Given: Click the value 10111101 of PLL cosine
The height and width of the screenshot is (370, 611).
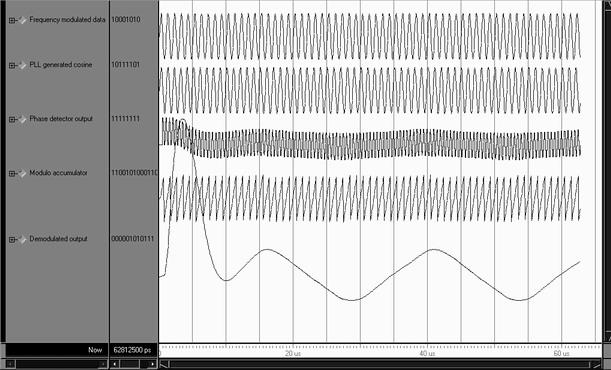Looking at the screenshot, I should (125, 65).
